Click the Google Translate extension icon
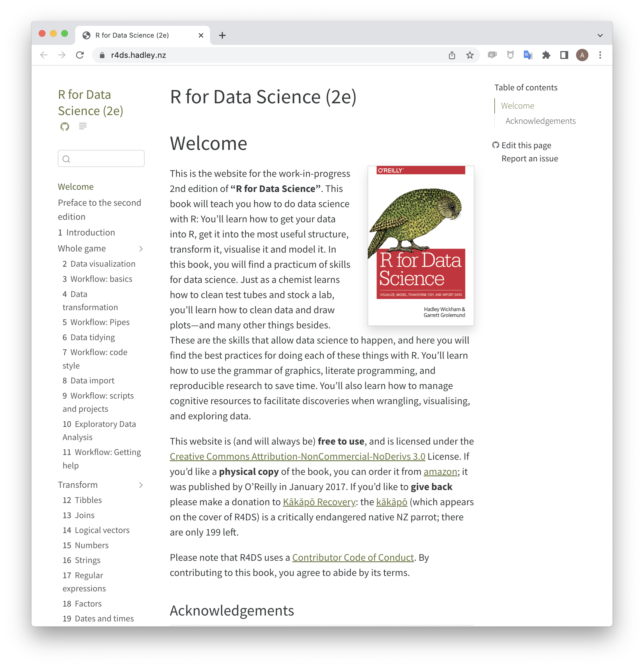 (528, 55)
